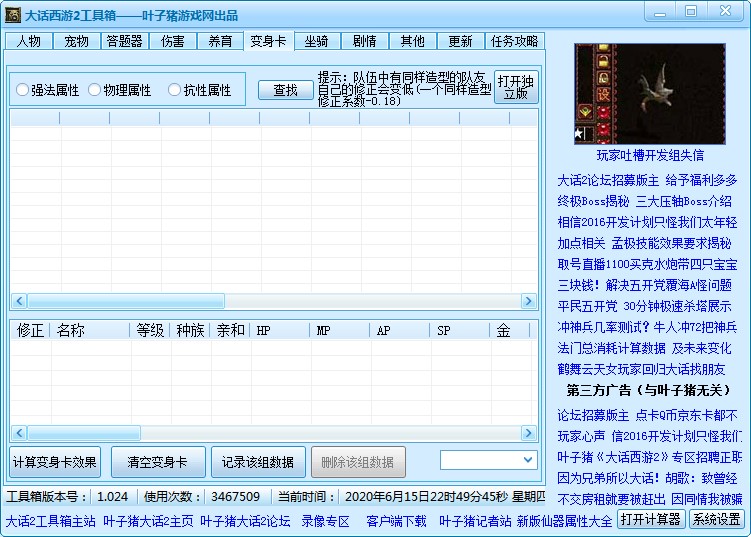Launch the 打开计算器 calculator button
The image size is (751, 537).
[x=650, y=519]
